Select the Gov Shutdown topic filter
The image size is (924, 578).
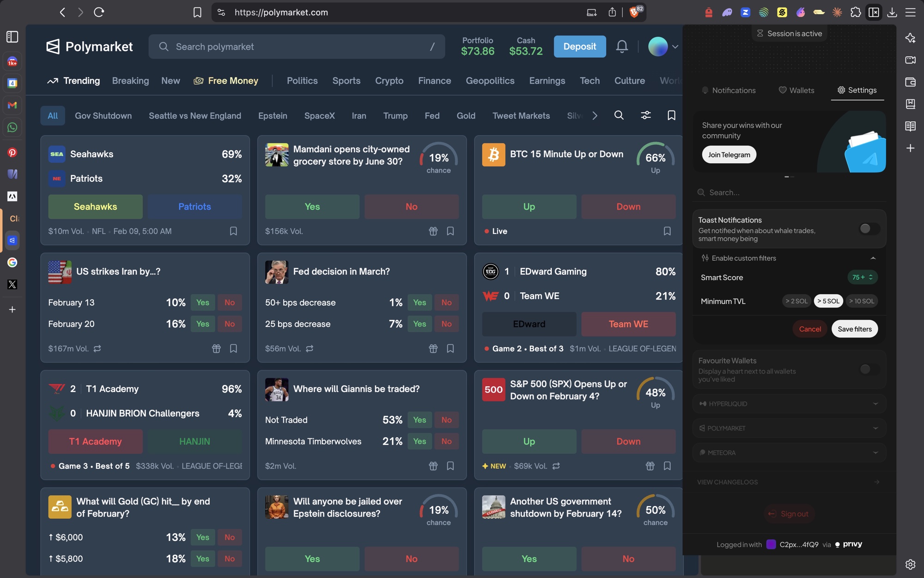pyautogui.click(x=103, y=116)
